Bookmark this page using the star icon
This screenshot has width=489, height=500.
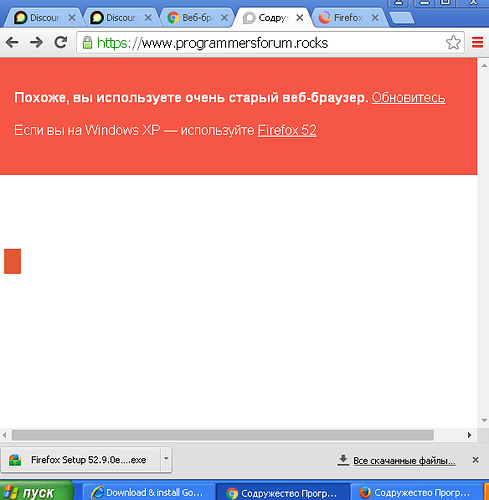[453, 43]
